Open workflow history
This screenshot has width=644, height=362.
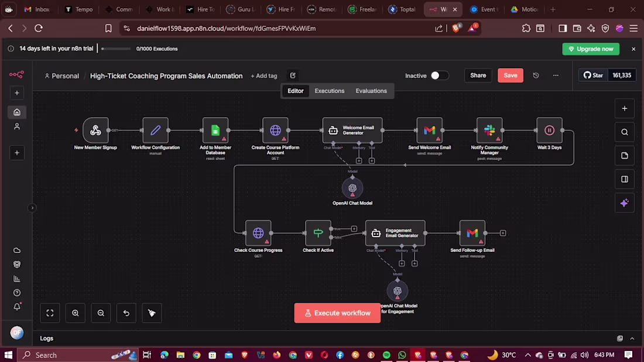click(x=536, y=76)
